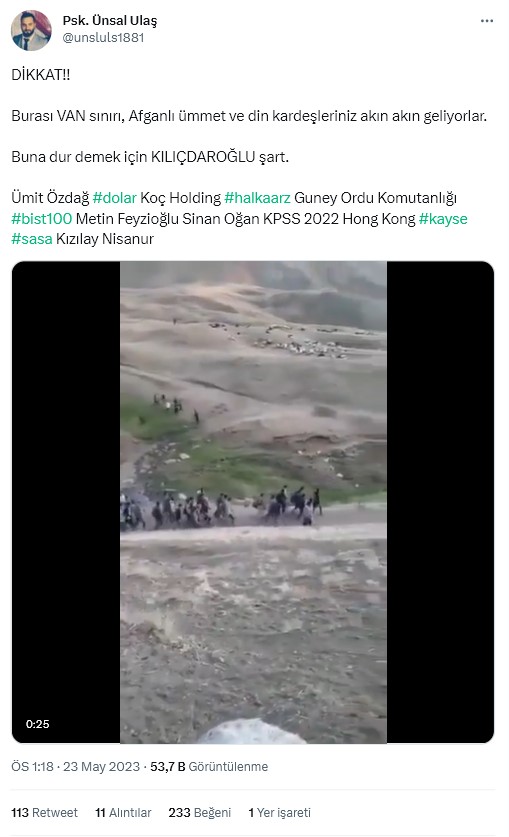
Task: Open the #sasa hashtag
Action: pyautogui.click(x=31, y=239)
